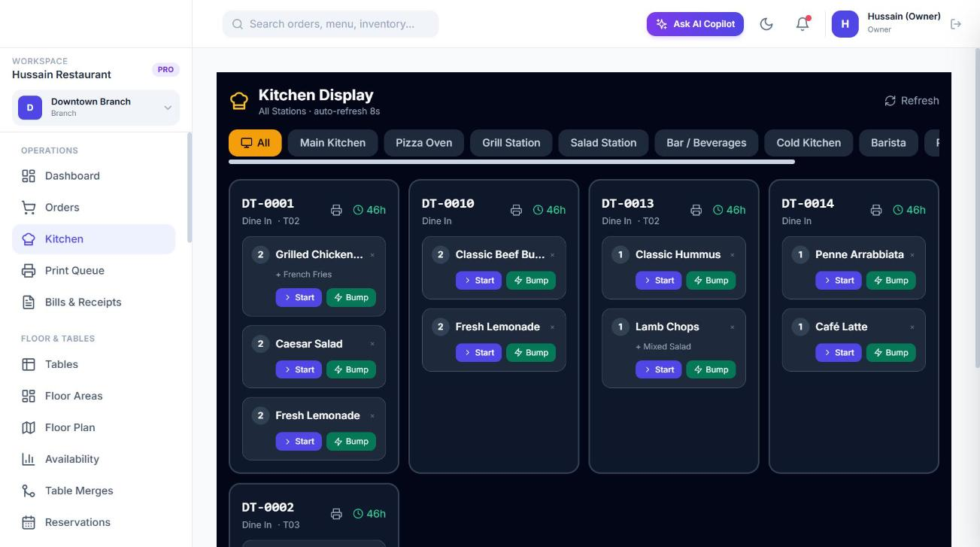The width and height of the screenshot is (980, 547).
Task: Remove Lamb Chops item with x
Action: point(732,327)
